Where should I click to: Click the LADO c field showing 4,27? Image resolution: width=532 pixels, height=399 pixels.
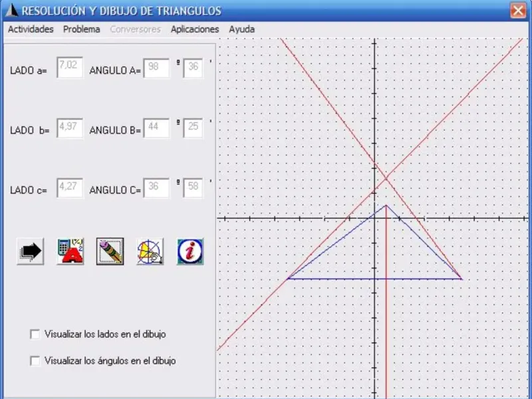(70, 188)
